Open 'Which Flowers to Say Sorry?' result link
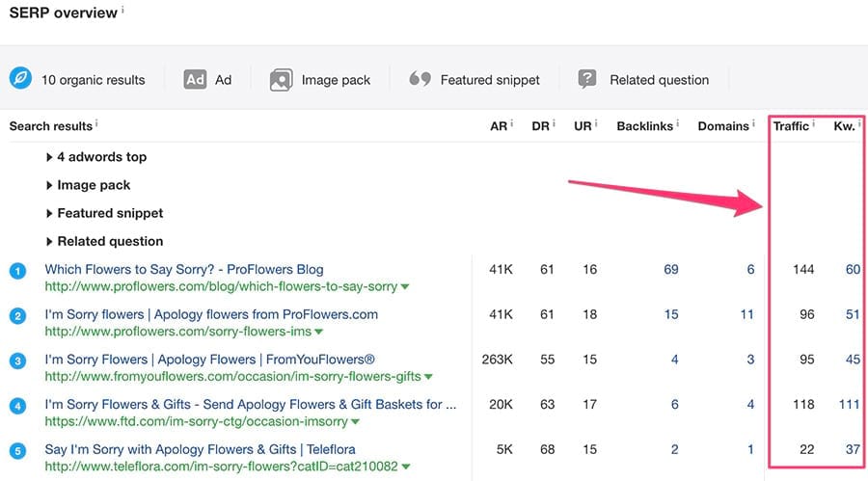Image resolution: width=868 pixels, height=481 pixels. (184, 270)
